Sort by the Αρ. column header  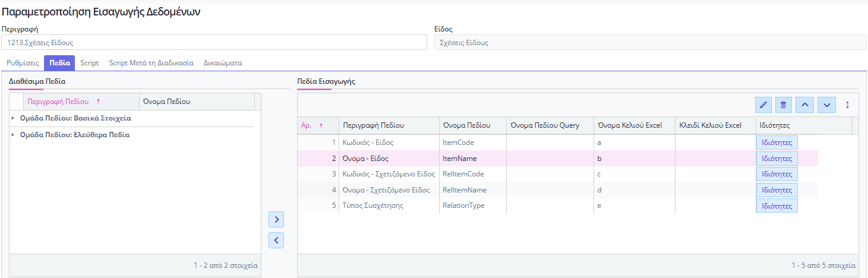coord(317,125)
